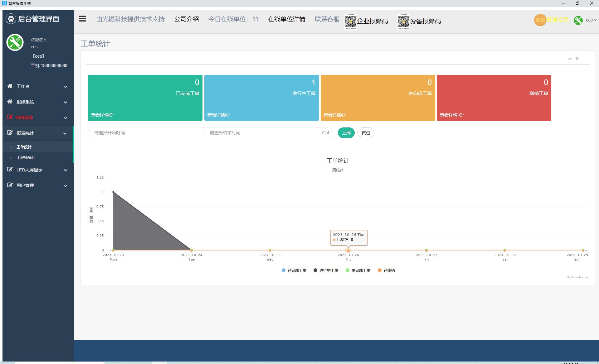Open 工程师统计 in the sidebar

[26, 158]
